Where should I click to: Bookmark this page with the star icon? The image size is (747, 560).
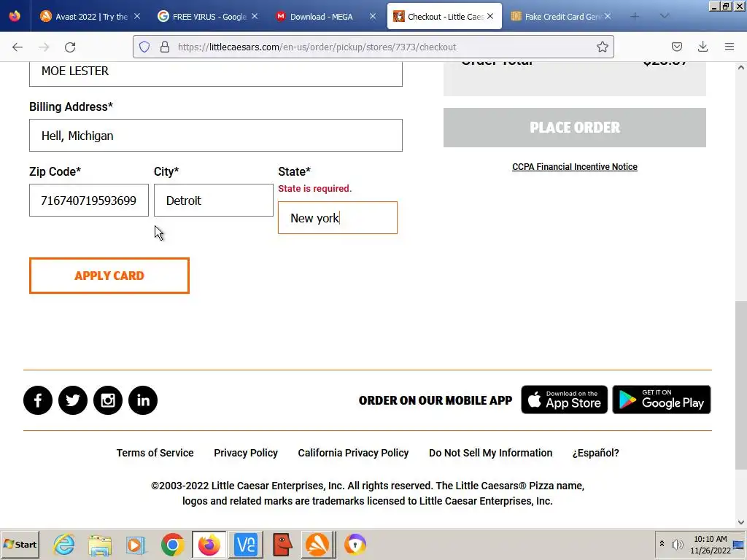point(602,47)
